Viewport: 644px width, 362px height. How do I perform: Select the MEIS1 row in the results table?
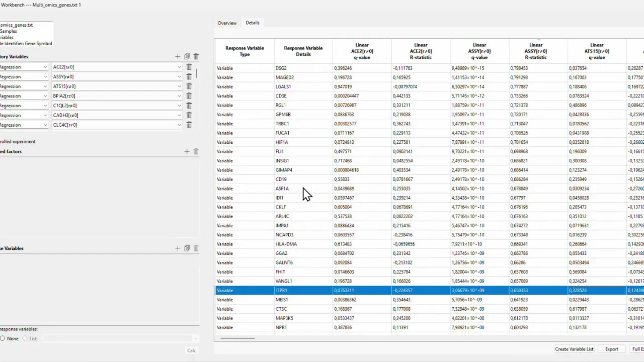[x=302, y=300]
